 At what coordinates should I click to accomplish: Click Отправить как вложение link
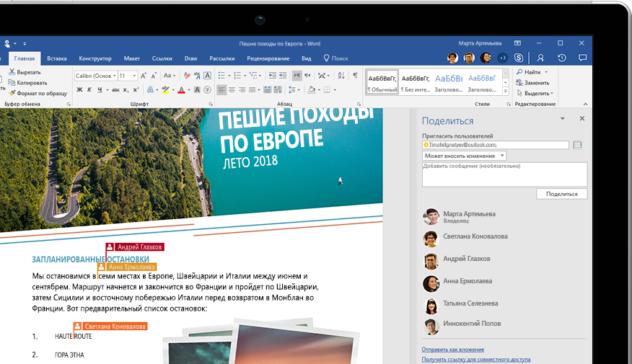click(452, 350)
